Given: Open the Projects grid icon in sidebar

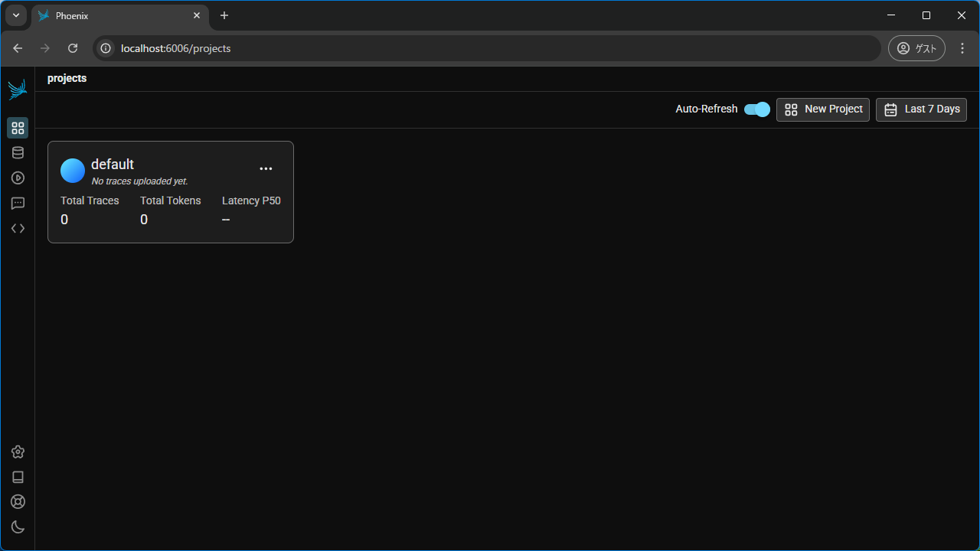Looking at the screenshot, I should (x=18, y=128).
